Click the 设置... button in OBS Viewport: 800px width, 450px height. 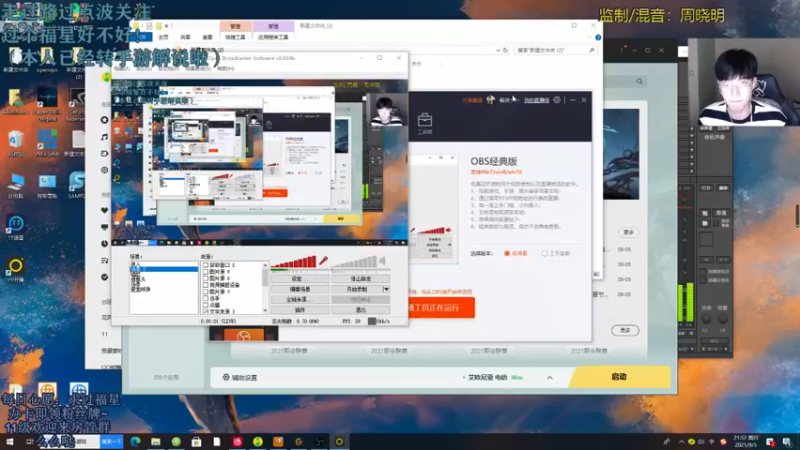coord(299,279)
